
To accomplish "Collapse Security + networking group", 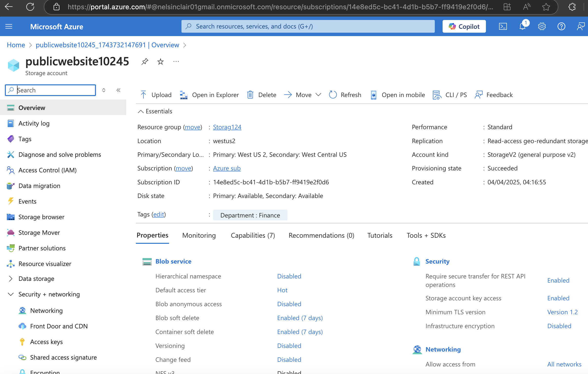I will tap(11, 294).
